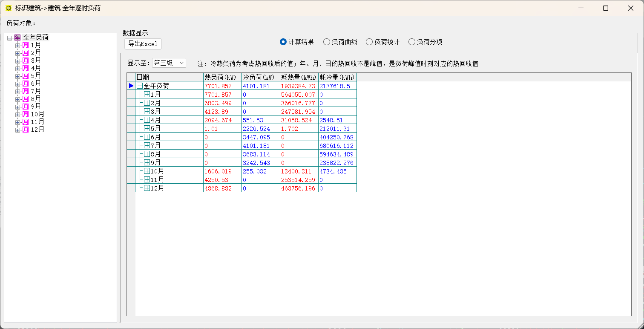Select the 8月 cooling load cell 3683.114

click(x=260, y=154)
